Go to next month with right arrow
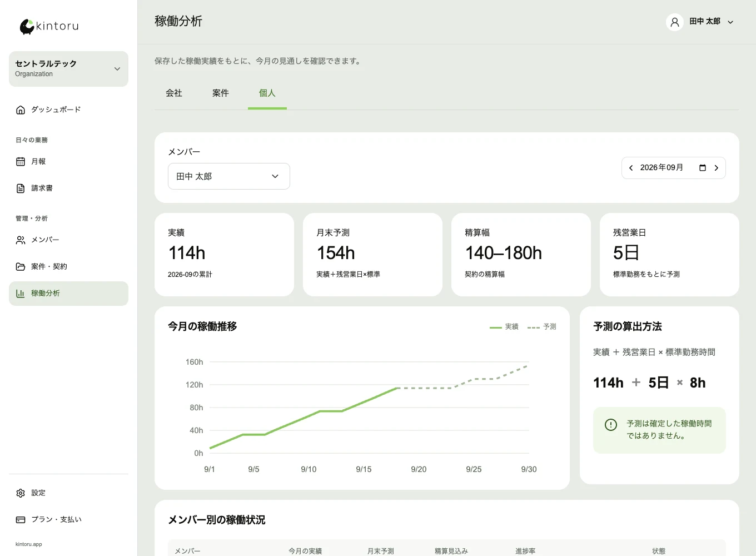 click(x=717, y=168)
